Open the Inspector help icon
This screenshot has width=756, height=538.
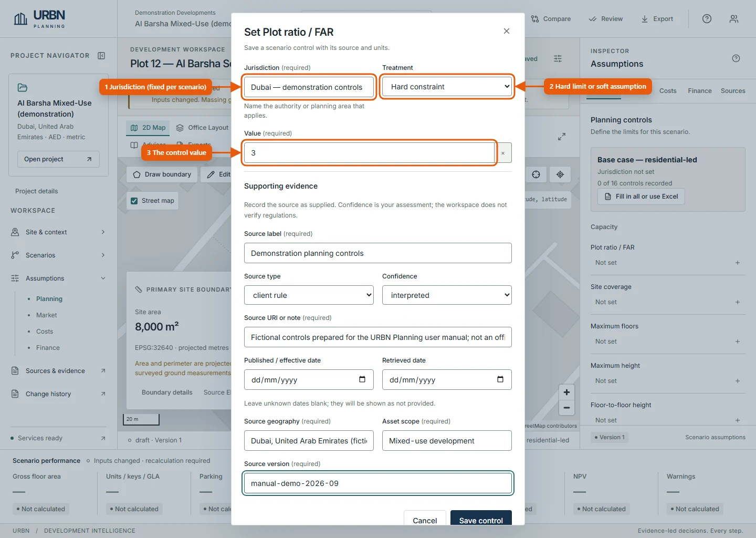click(x=736, y=58)
